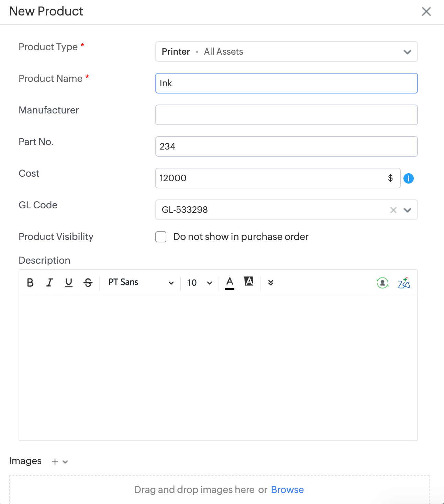Pick the font text color
444x504 pixels.
tap(230, 283)
